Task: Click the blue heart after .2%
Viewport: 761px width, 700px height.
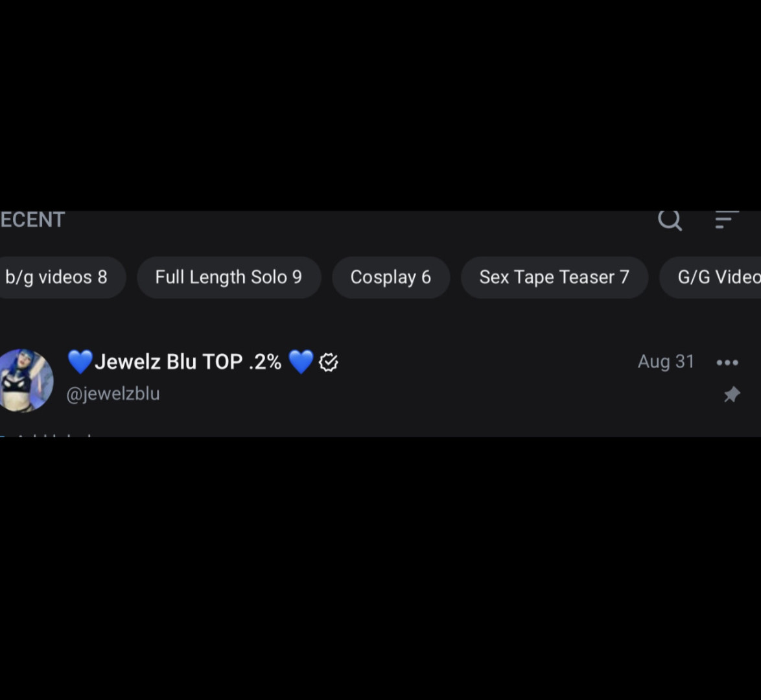Action: coord(300,362)
